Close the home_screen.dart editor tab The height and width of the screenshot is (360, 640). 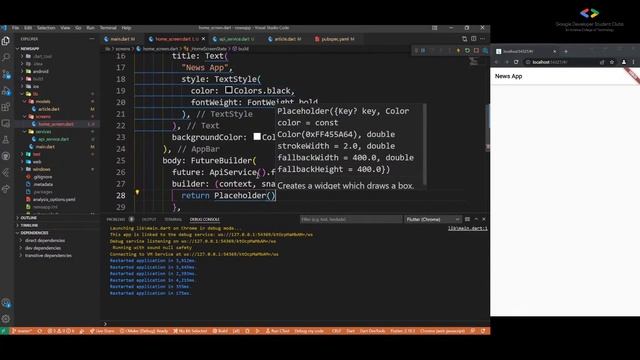pyautogui.click(x=204, y=39)
